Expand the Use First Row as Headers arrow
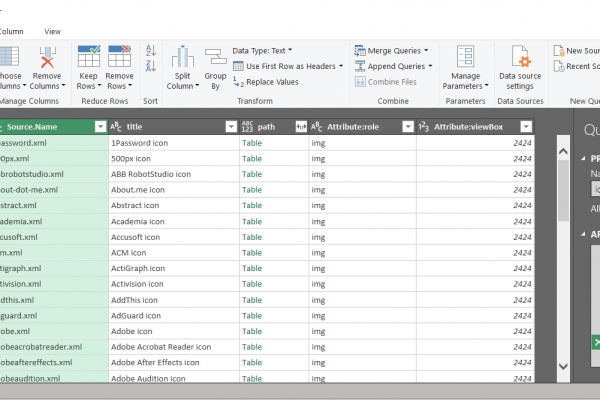The image size is (600, 400). click(x=341, y=66)
